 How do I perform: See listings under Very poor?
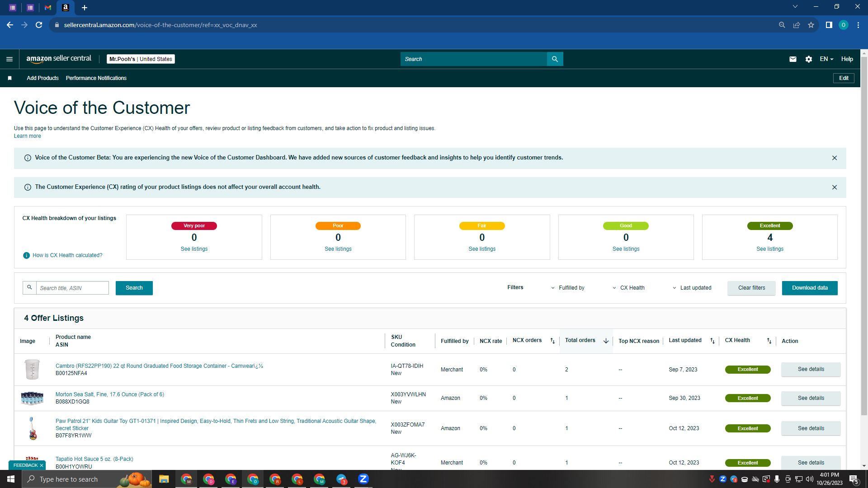pyautogui.click(x=194, y=249)
